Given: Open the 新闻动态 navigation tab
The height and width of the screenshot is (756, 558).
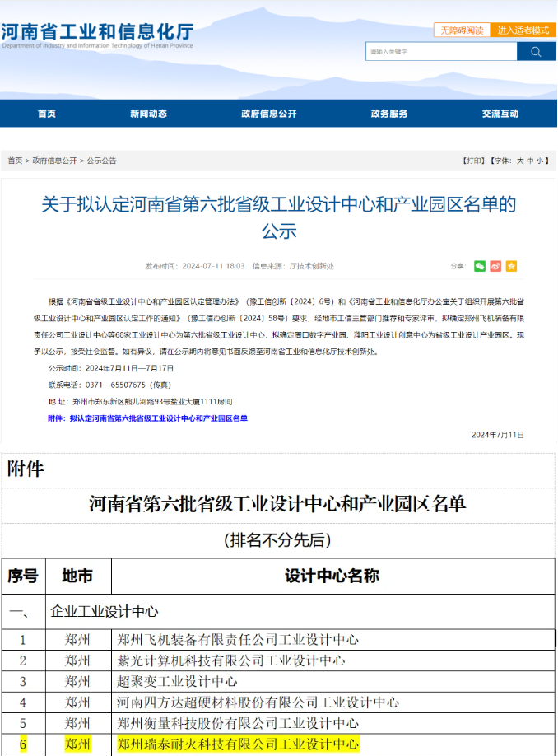Looking at the screenshot, I should pyautogui.click(x=148, y=114).
